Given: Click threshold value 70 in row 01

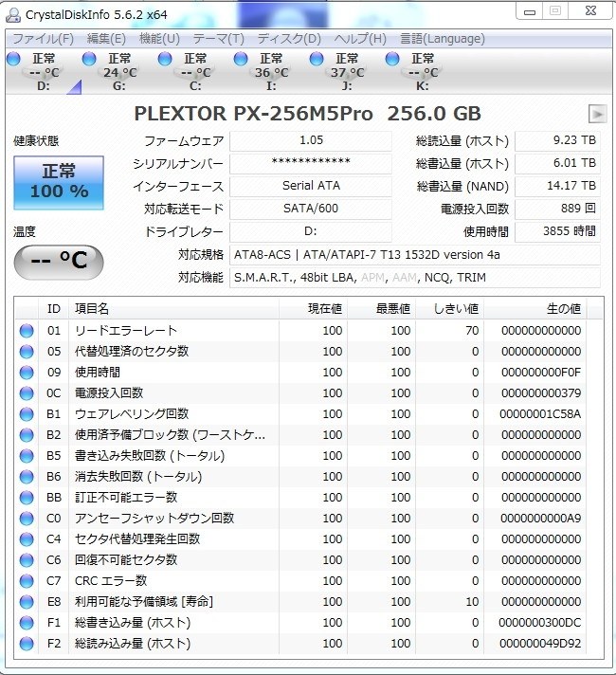Looking at the screenshot, I should tap(472, 331).
